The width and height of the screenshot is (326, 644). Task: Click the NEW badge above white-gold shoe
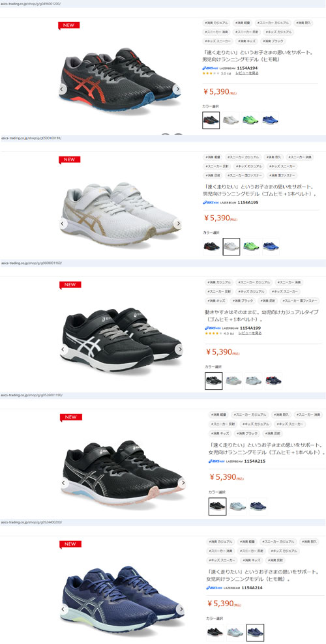click(69, 159)
